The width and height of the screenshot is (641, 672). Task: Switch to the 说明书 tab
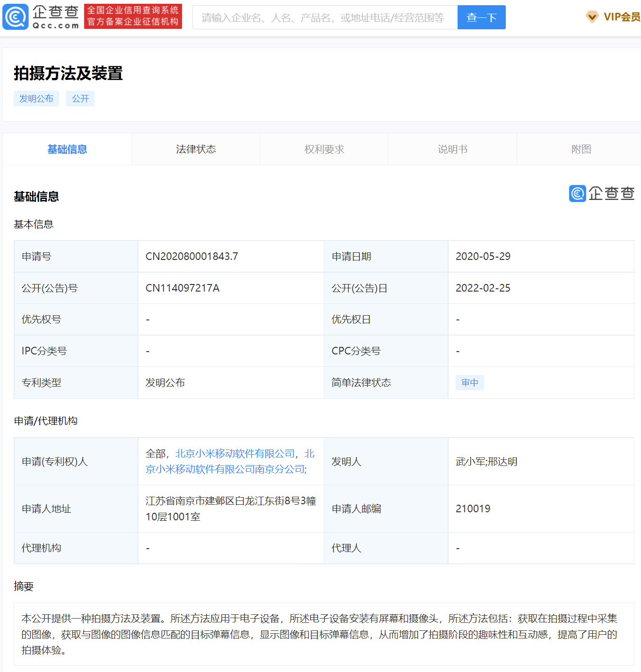(452, 149)
